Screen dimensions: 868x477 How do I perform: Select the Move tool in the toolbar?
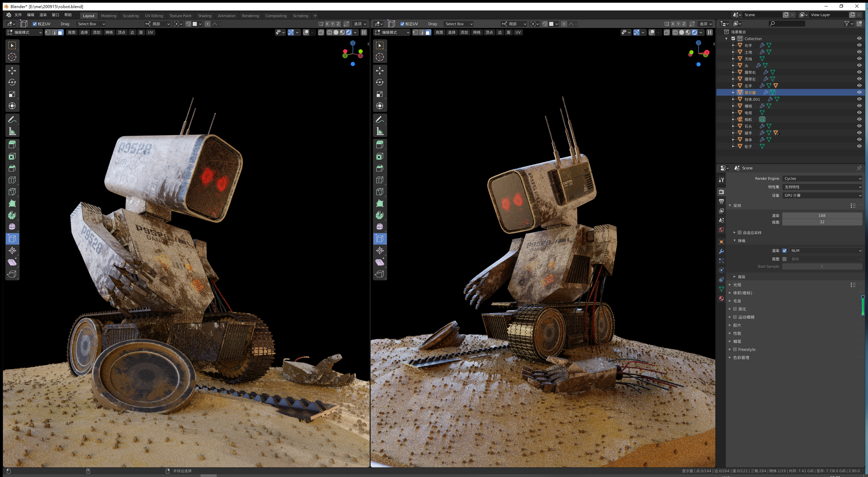(x=12, y=70)
